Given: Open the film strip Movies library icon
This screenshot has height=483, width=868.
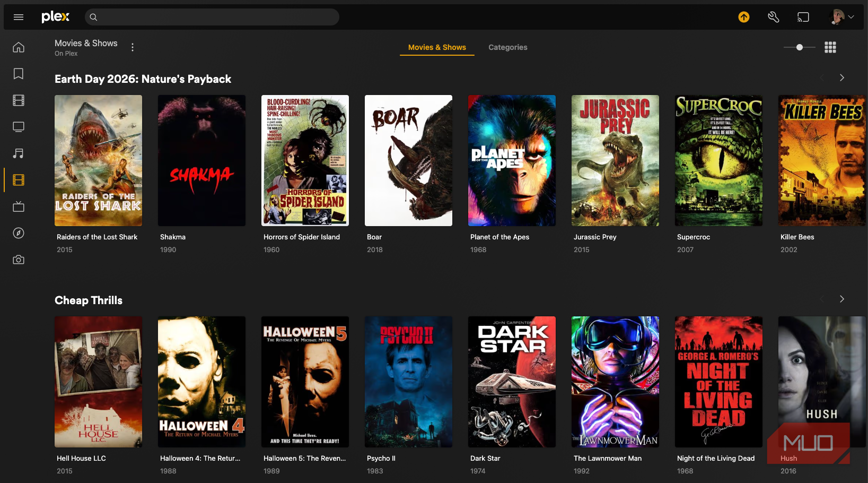Looking at the screenshot, I should pyautogui.click(x=19, y=100).
